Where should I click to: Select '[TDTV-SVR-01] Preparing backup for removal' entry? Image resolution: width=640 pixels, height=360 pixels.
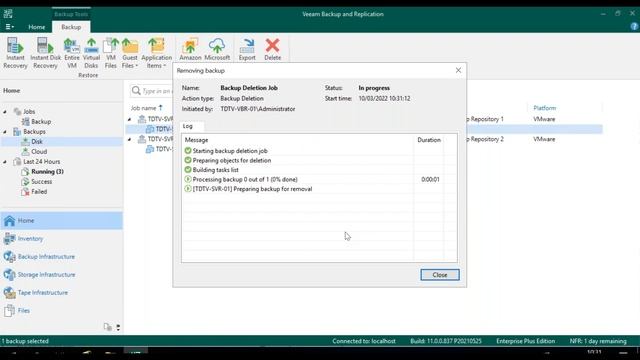coord(252,189)
